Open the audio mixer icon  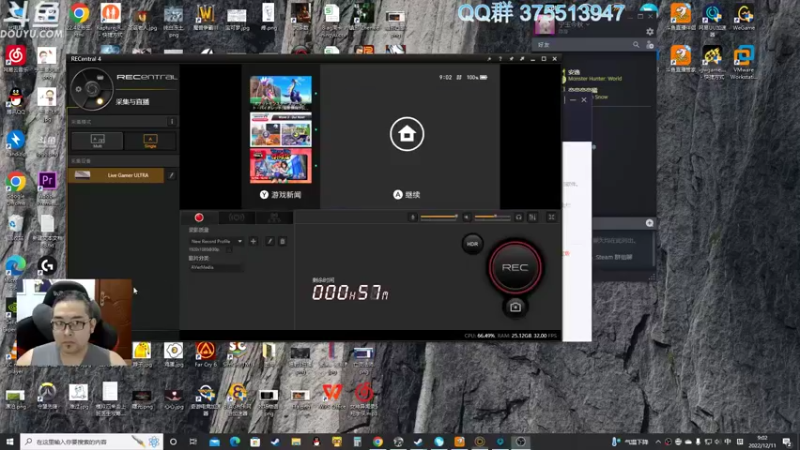[533, 217]
